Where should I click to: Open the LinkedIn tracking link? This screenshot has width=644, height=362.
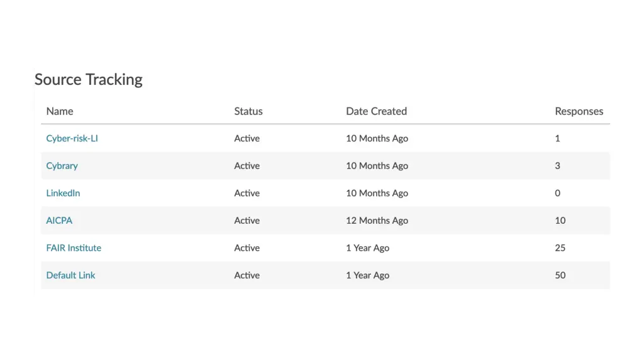[63, 193]
